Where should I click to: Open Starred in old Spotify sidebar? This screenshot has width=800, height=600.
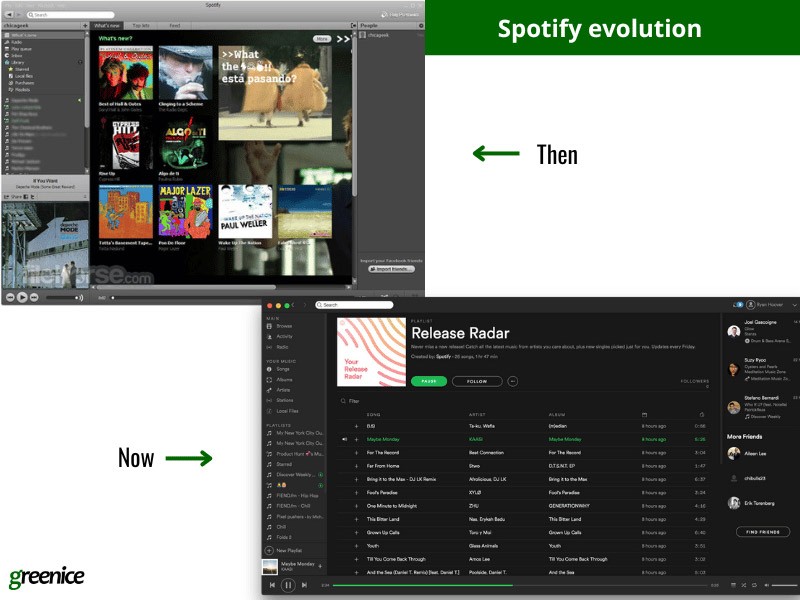click(x=21, y=69)
